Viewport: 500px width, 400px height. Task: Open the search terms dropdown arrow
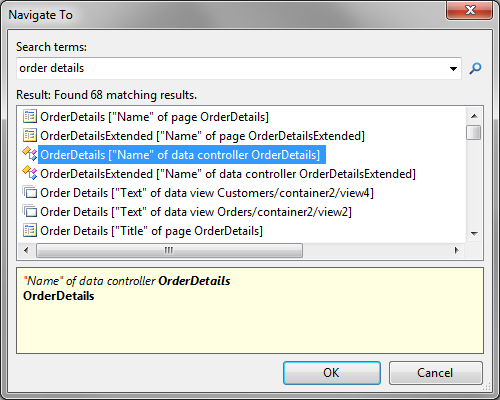(x=453, y=69)
